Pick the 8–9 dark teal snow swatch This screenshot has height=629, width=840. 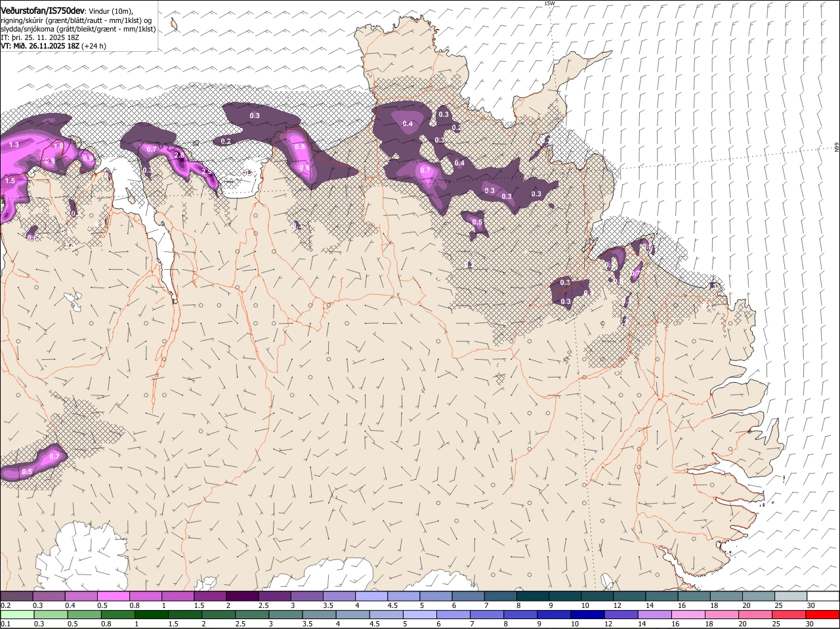tap(532, 596)
